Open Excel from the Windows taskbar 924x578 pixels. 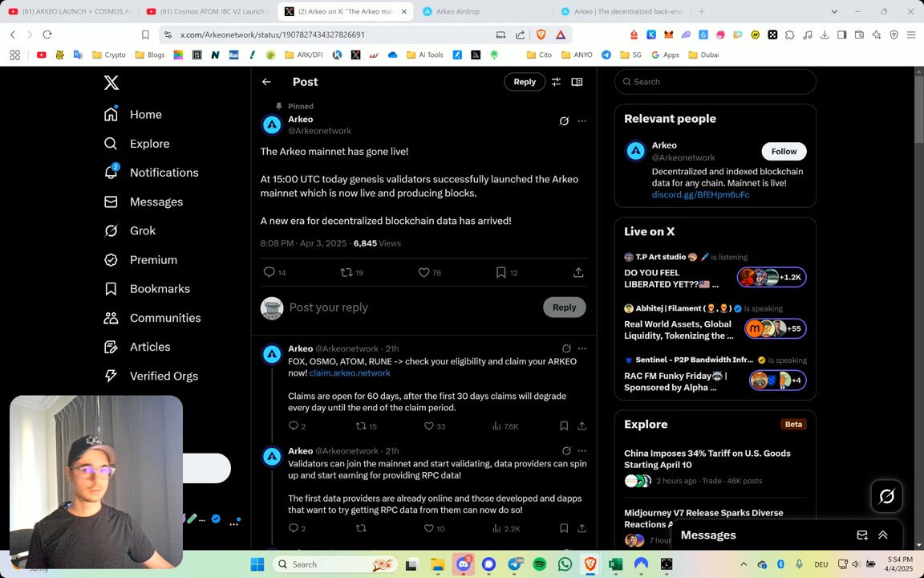[615, 564]
